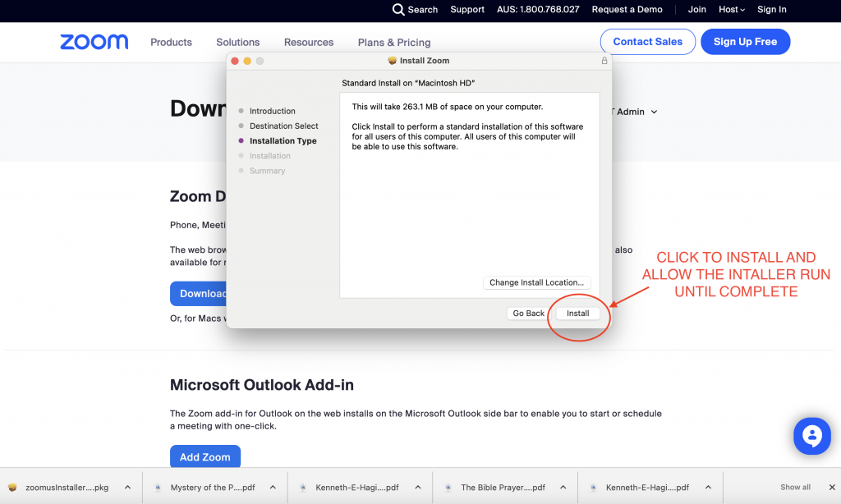
Task: Open the Zoom logo homepage
Action: (x=94, y=42)
